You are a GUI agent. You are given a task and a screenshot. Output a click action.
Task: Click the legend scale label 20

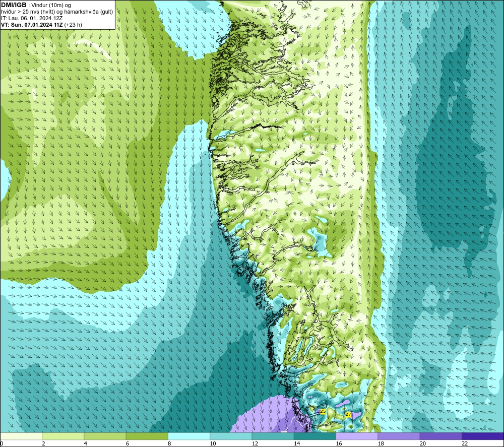point(423,443)
